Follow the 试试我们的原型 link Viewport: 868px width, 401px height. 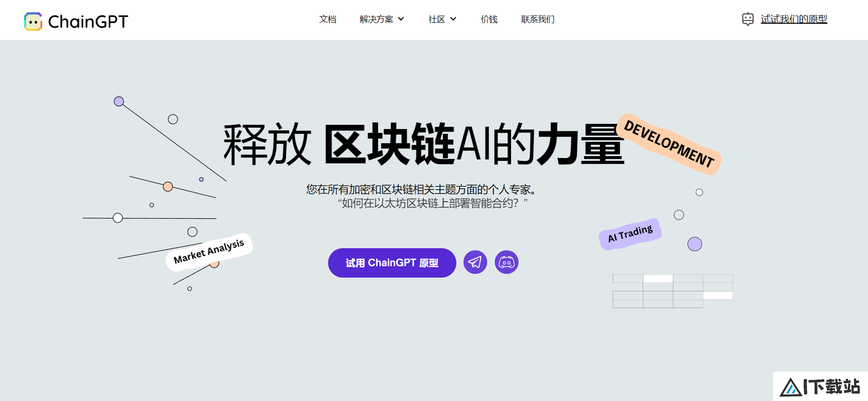tap(794, 19)
